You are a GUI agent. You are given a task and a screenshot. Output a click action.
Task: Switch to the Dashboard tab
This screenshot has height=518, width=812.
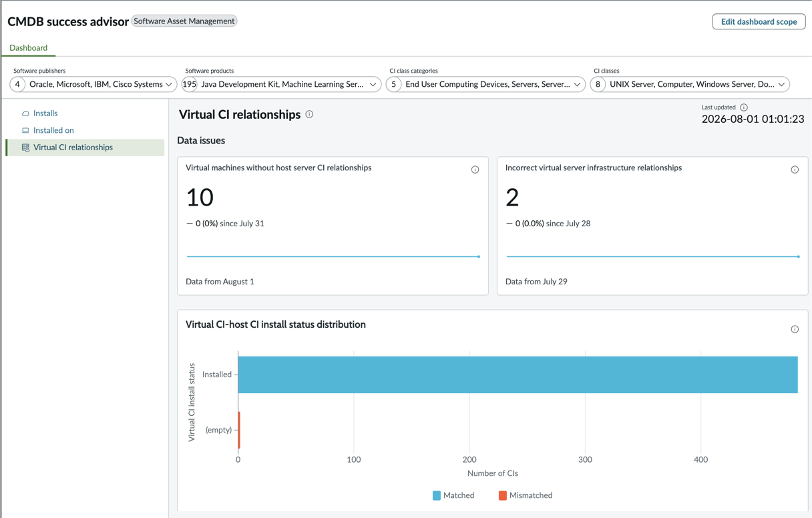point(28,47)
